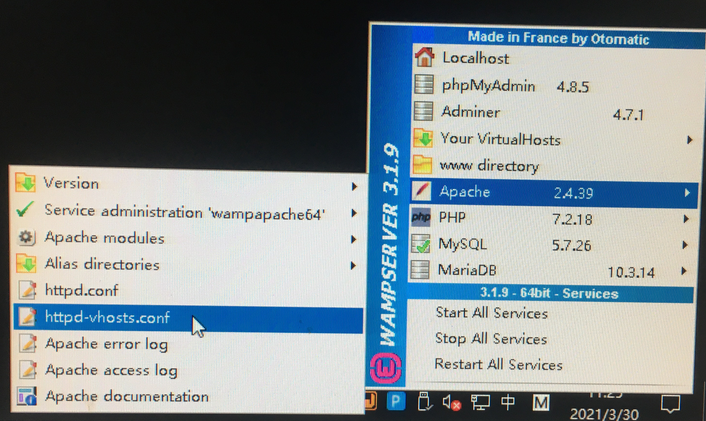This screenshot has width=706, height=421.
Task: Expand the Alias directories submenu arrow
Action: [354, 266]
